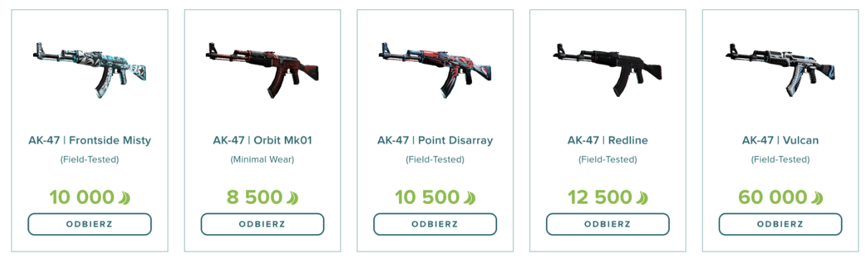Claim Vulcan with the ODBIERZ button
Viewport: 868px width, 260px height.
point(780,224)
